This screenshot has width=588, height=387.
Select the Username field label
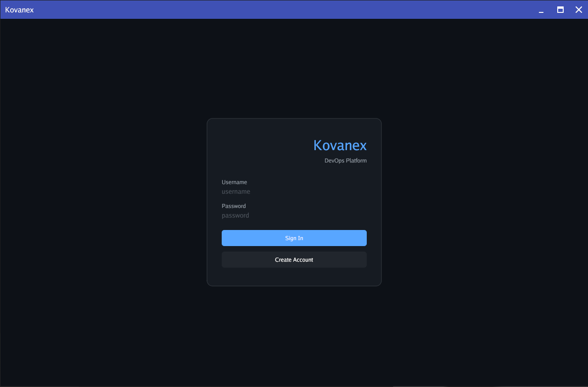234,182
